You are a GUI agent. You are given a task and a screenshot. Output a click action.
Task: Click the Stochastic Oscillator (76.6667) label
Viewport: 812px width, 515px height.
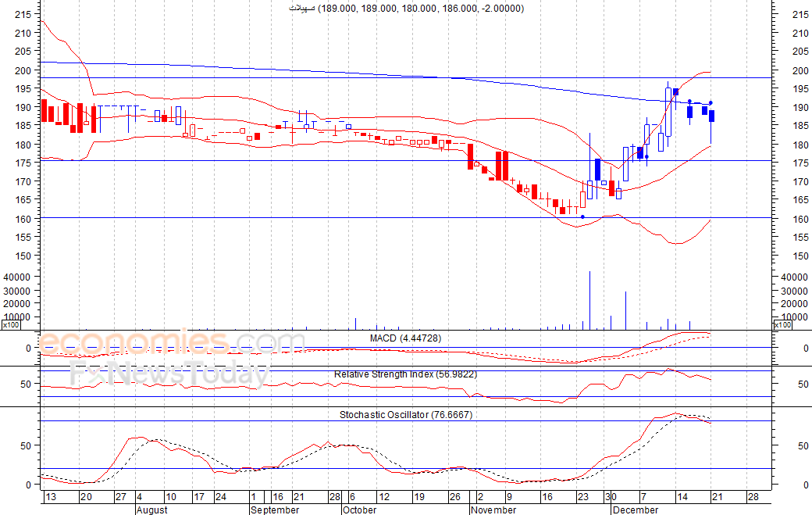click(406, 414)
